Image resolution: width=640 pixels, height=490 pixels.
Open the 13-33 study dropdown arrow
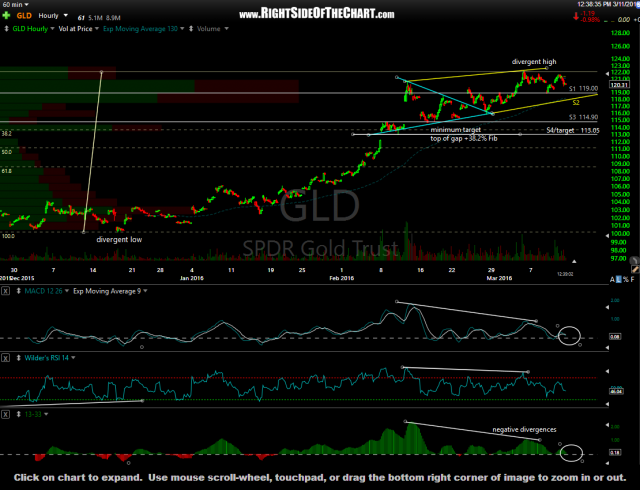[x=46, y=414]
